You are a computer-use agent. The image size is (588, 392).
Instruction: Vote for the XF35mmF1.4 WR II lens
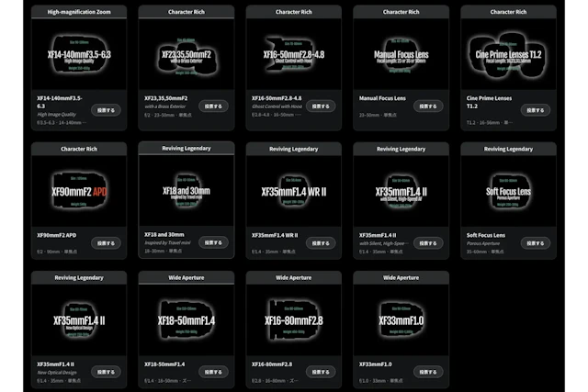point(321,243)
